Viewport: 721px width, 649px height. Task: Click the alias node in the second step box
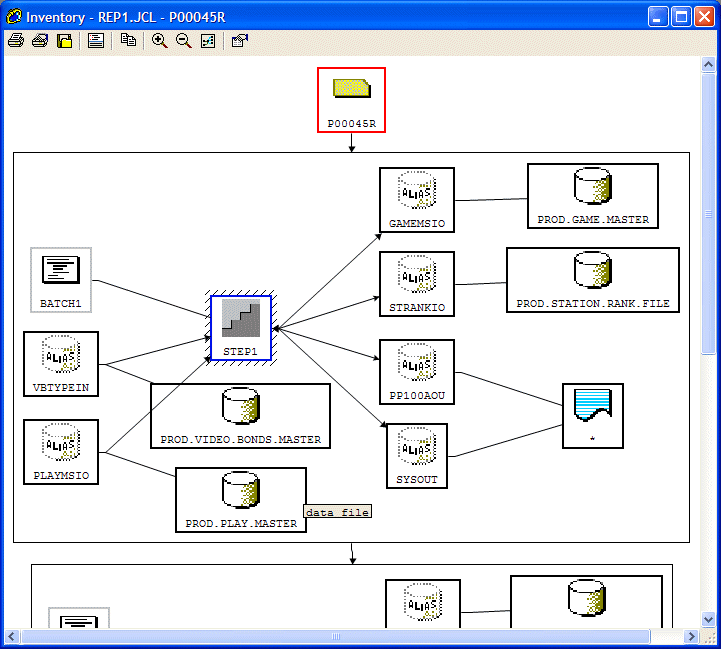(x=423, y=603)
